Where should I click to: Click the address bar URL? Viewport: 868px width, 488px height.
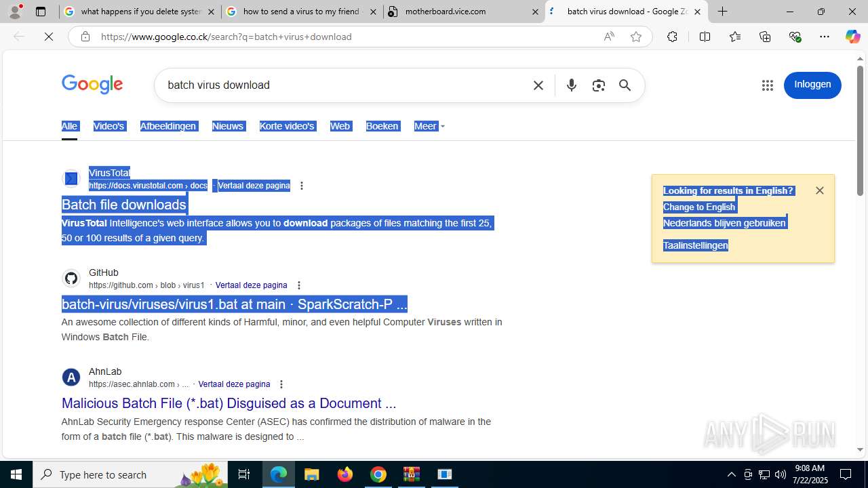pyautogui.click(x=226, y=37)
